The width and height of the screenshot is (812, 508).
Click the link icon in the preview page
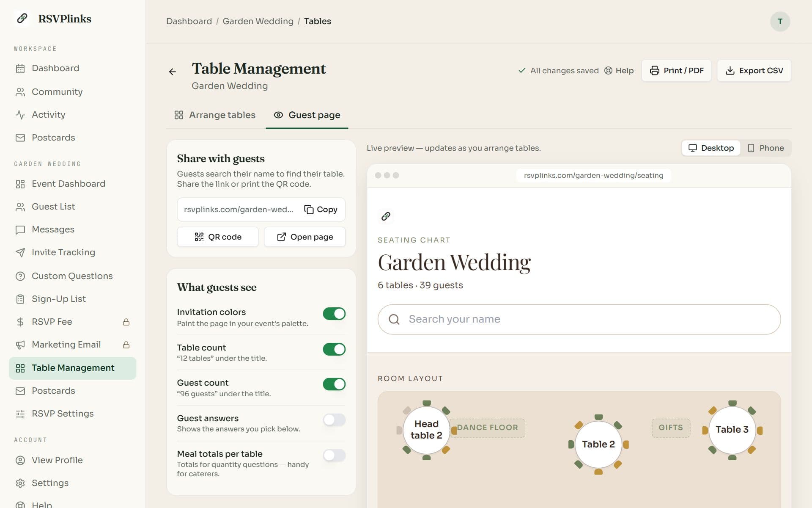pyautogui.click(x=386, y=216)
